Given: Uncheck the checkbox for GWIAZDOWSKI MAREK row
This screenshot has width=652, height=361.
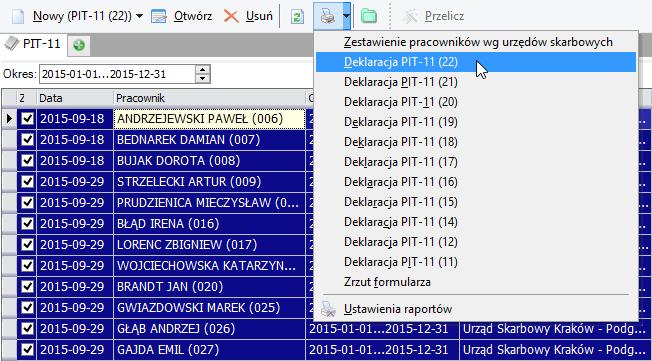Looking at the screenshot, I should tap(27, 308).
